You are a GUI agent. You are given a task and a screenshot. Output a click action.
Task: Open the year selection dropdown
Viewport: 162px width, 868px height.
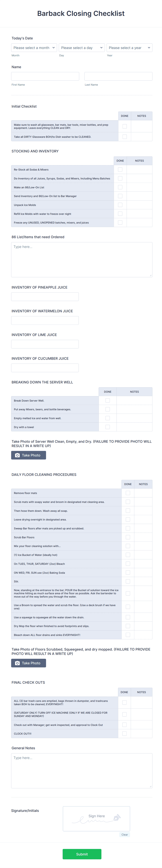129,47
